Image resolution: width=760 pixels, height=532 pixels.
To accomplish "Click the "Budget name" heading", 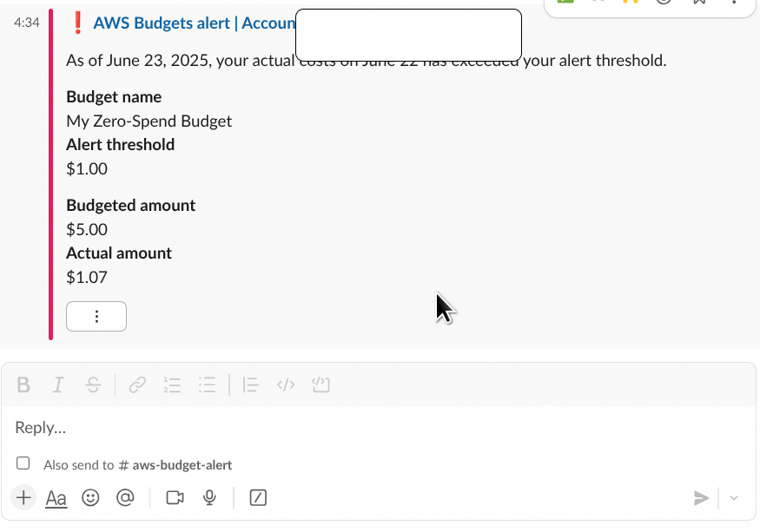I will [x=114, y=97].
